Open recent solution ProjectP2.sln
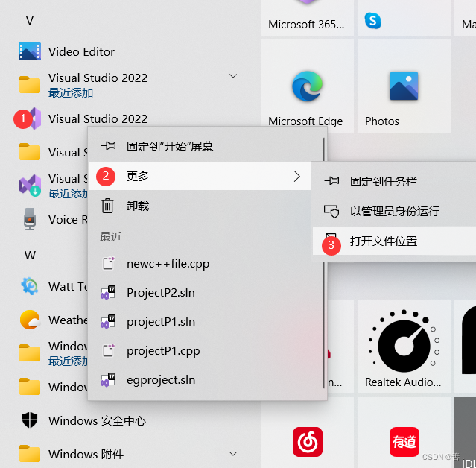The image size is (476, 468). tap(207, 293)
